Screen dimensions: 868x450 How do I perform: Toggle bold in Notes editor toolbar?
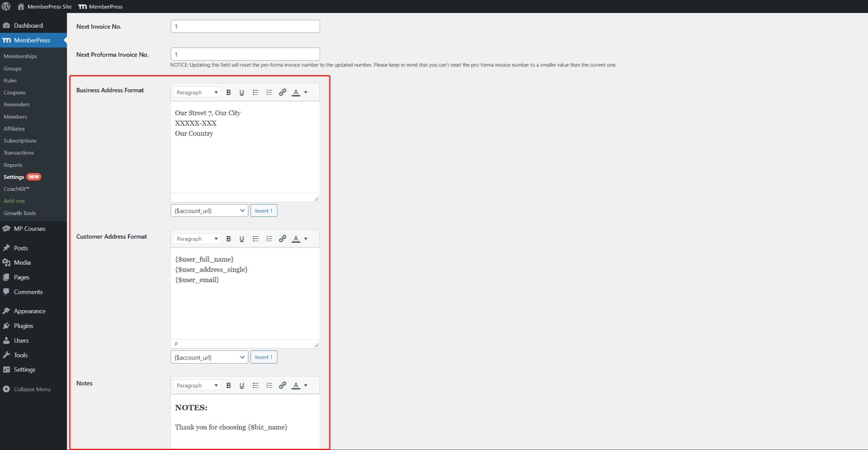(229, 385)
